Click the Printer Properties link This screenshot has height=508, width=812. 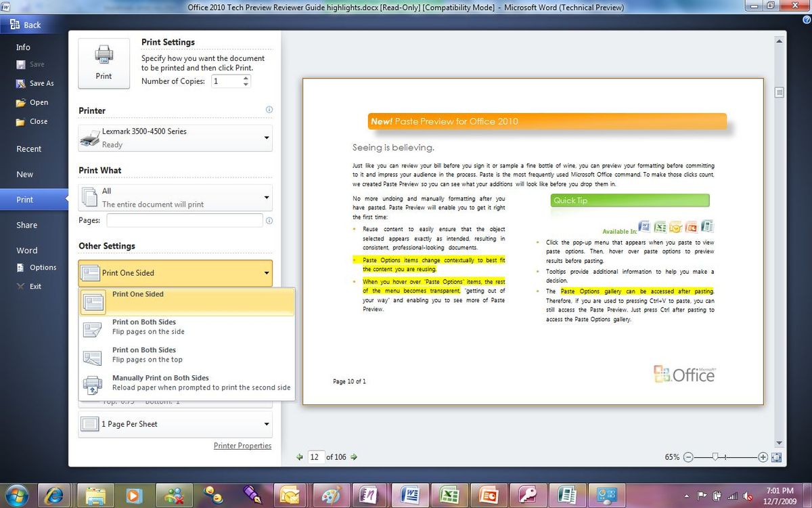(x=243, y=446)
